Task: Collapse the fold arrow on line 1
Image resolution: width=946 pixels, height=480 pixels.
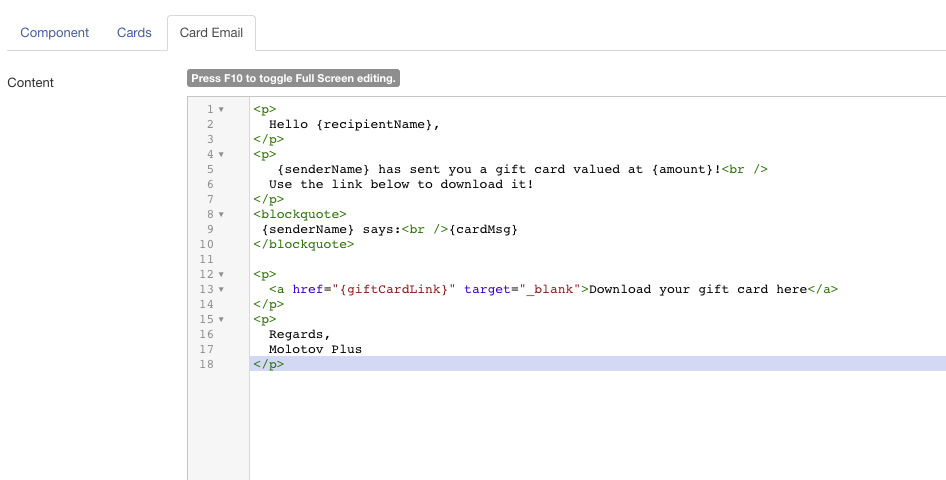Action: click(x=221, y=110)
